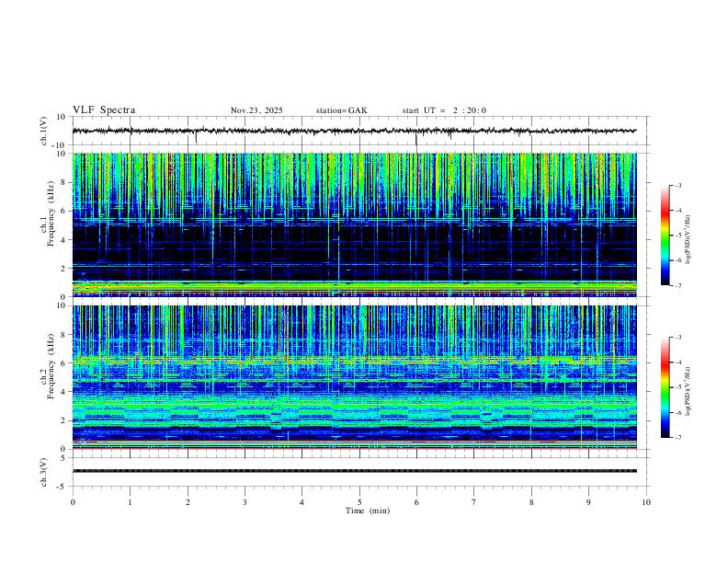The image size is (728, 563).
Task: Click inside the ch.1 spectrogram panel
Action: point(354,224)
